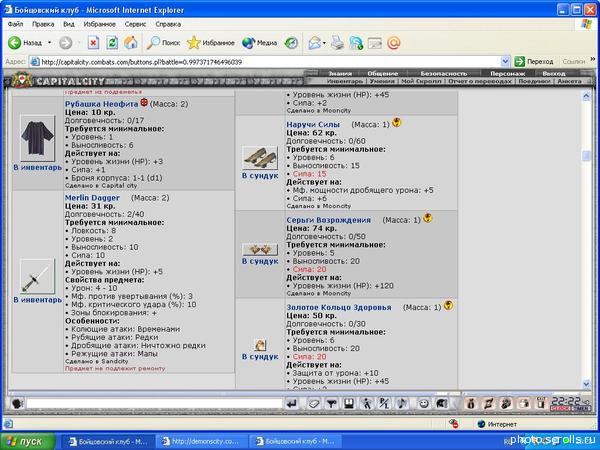Click В сундук under Серьги Возрождения
Screen dimensions: 600x450
point(260,261)
